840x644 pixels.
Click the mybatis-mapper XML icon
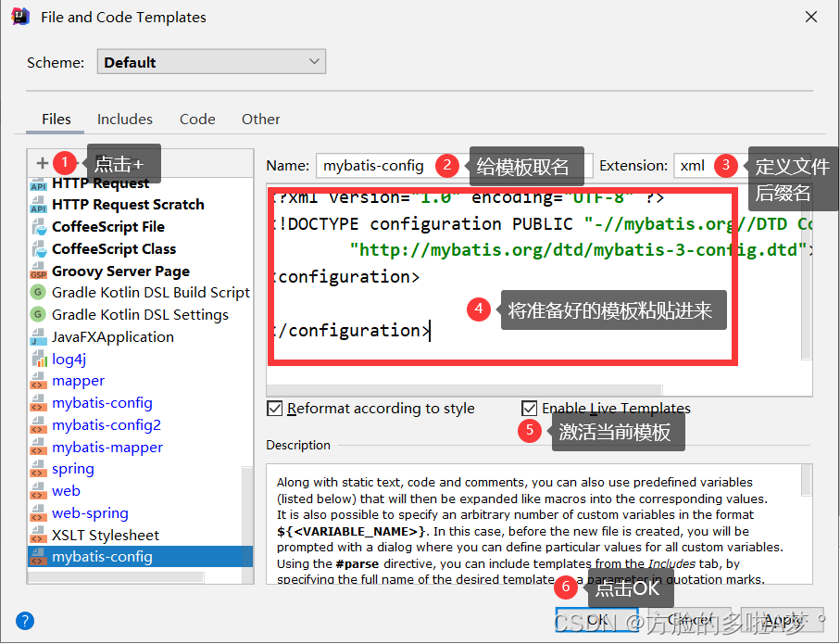click(39, 448)
